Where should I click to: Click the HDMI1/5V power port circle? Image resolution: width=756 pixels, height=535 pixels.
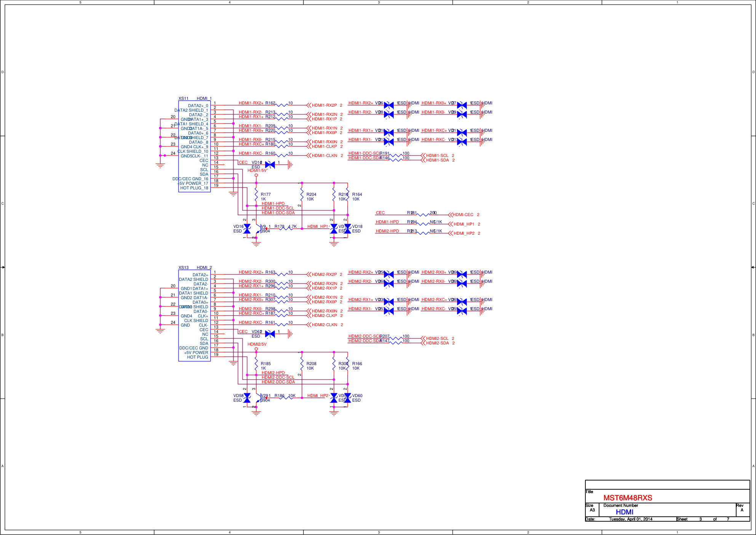click(256, 175)
